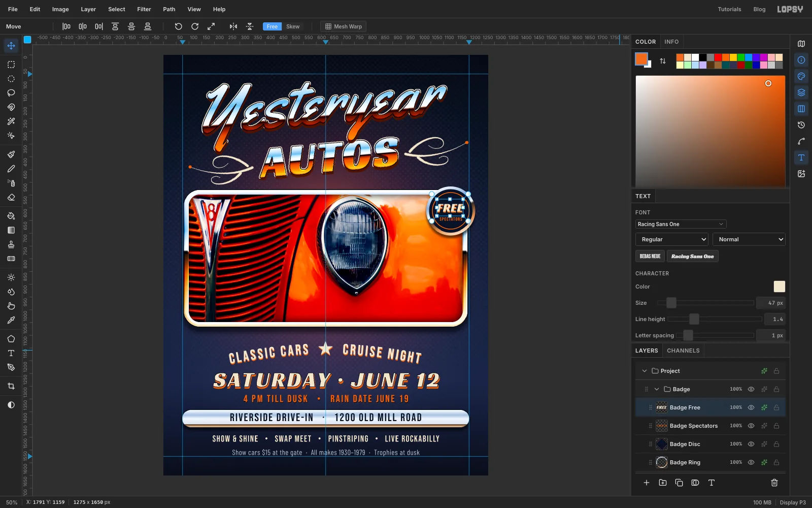Open the Tutorials link
The height and width of the screenshot is (508, 812).
point(729,9)
